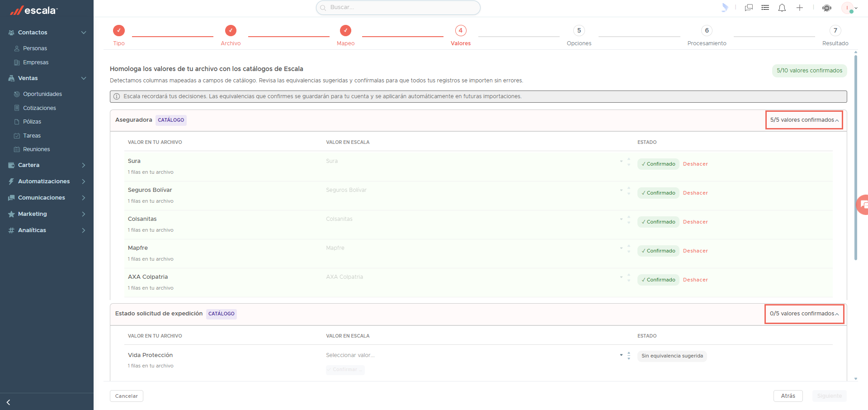Screen dimensions: 868x410
Task: Click the Cancelar button
Action: [x=127, y=396]
